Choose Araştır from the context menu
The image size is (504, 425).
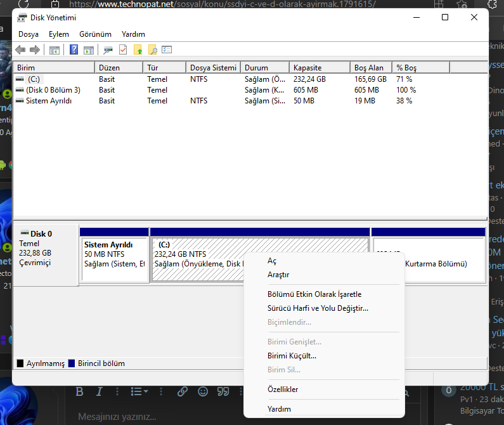[x=324, y=275]
